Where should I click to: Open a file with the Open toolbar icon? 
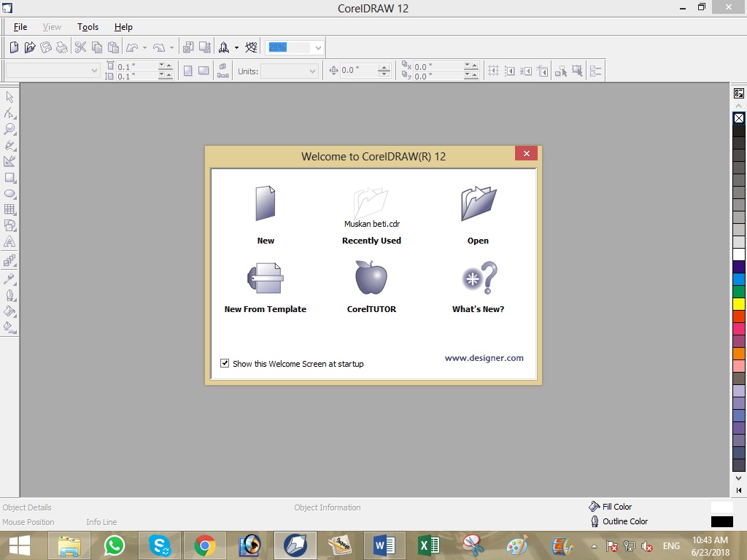pyautogui.click(x=30, y=47)
